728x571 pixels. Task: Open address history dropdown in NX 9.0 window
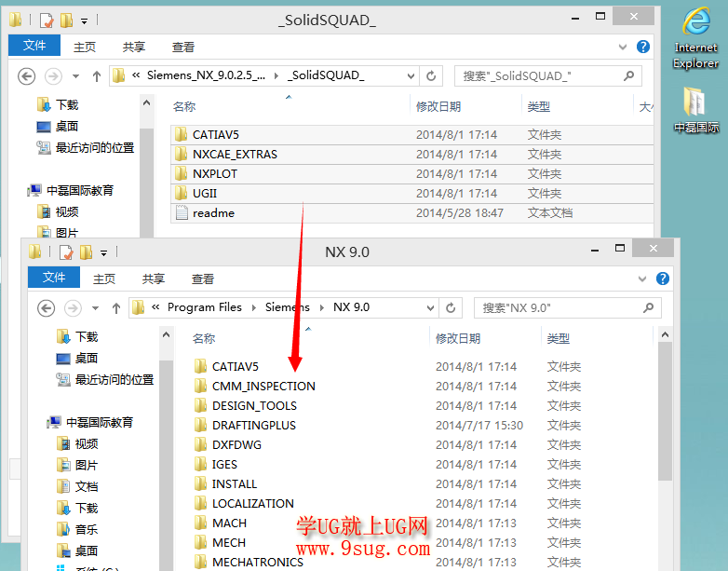(x=430, y=308)
